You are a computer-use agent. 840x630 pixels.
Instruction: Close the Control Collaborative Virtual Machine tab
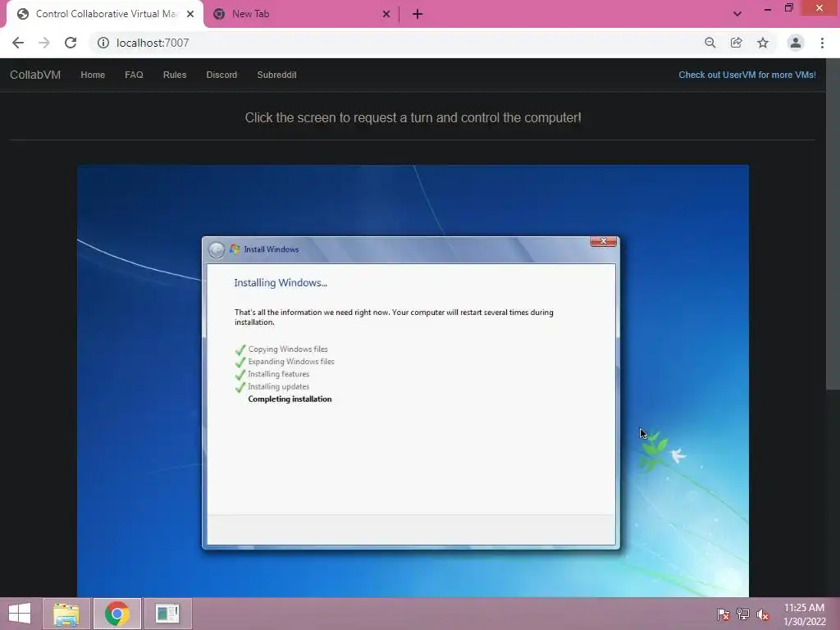point(190,14)
